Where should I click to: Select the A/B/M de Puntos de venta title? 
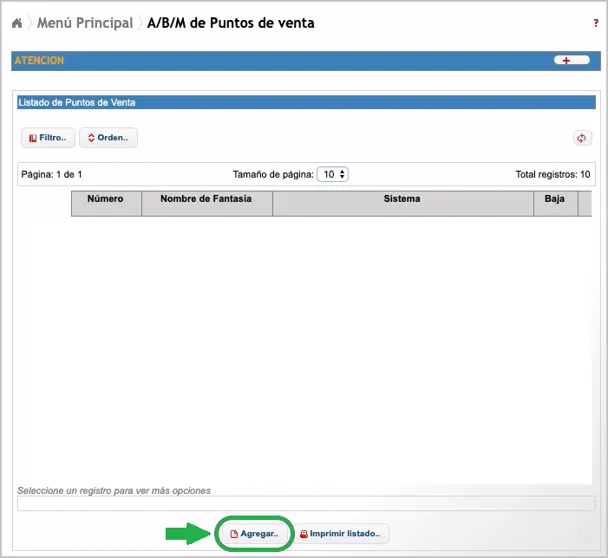click(231, 23)
